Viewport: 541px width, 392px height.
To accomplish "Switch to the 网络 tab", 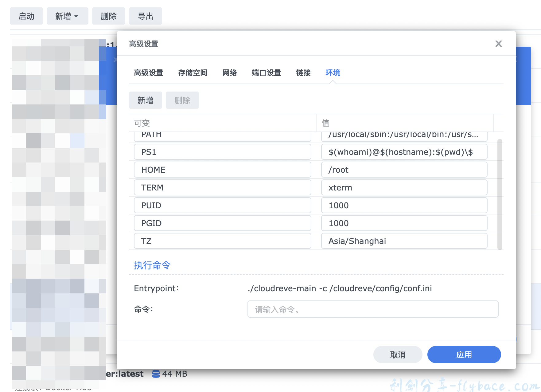I will coord(229,73).
